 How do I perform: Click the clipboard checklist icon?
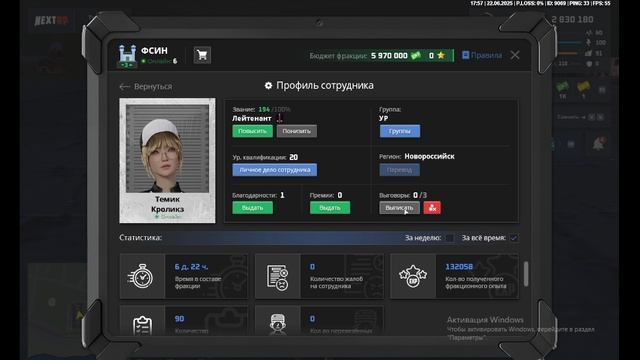(x=142, y=325)
